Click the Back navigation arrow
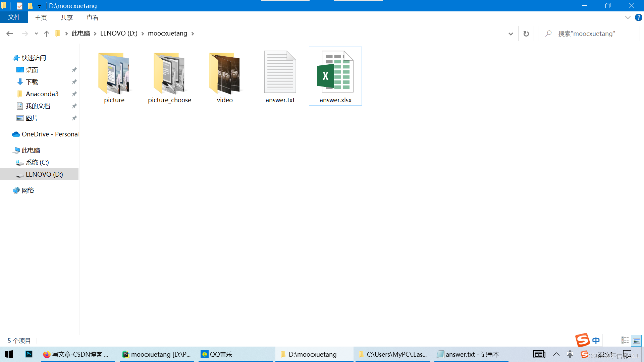 (9, 34)
